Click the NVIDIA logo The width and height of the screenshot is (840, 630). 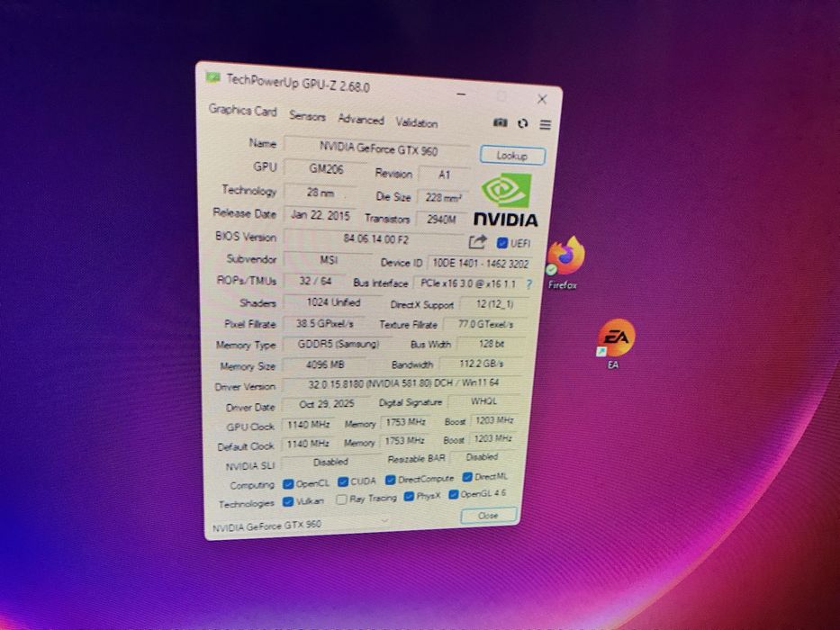(506, 200)
